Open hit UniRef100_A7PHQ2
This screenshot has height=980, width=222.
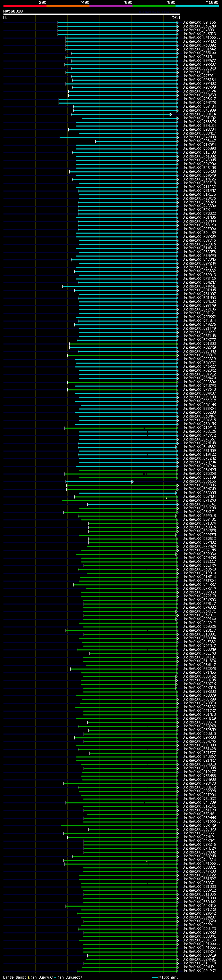[x=199, y=41]
